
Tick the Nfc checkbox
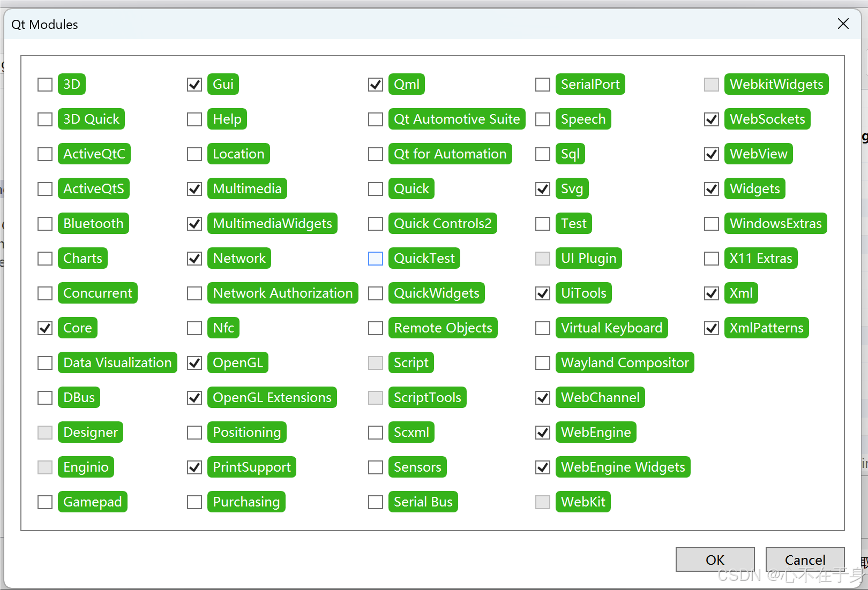coord(194,328)
